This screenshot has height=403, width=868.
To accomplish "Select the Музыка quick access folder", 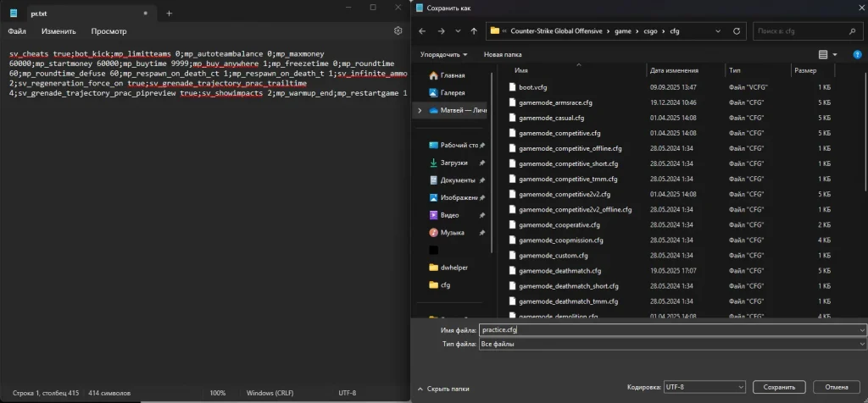I will [452, 232].
